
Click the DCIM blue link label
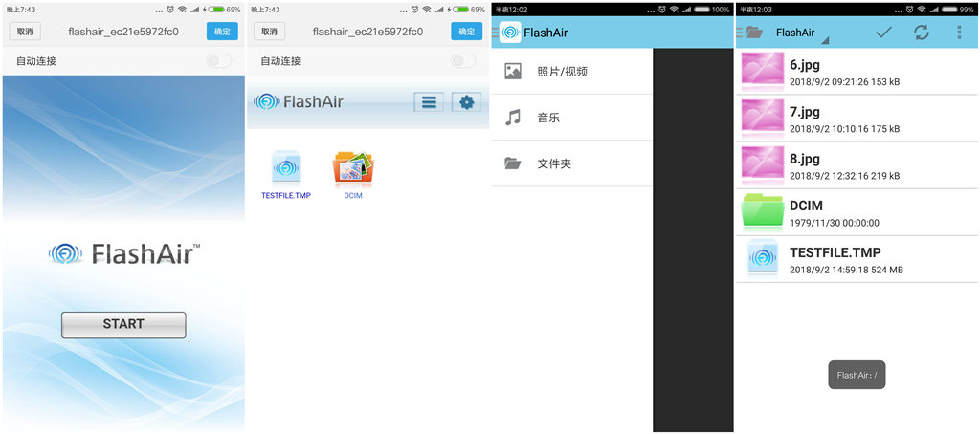(353, 195)
